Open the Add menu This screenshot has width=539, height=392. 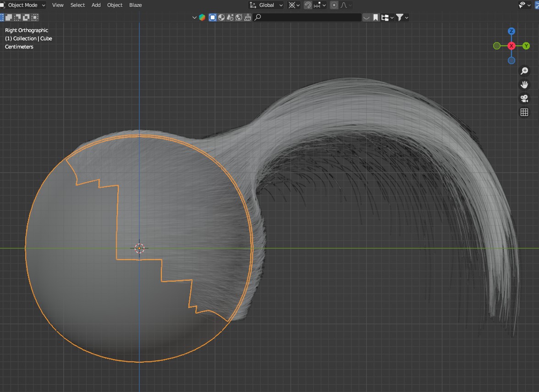pyautogui.click(x=96, y=5)
